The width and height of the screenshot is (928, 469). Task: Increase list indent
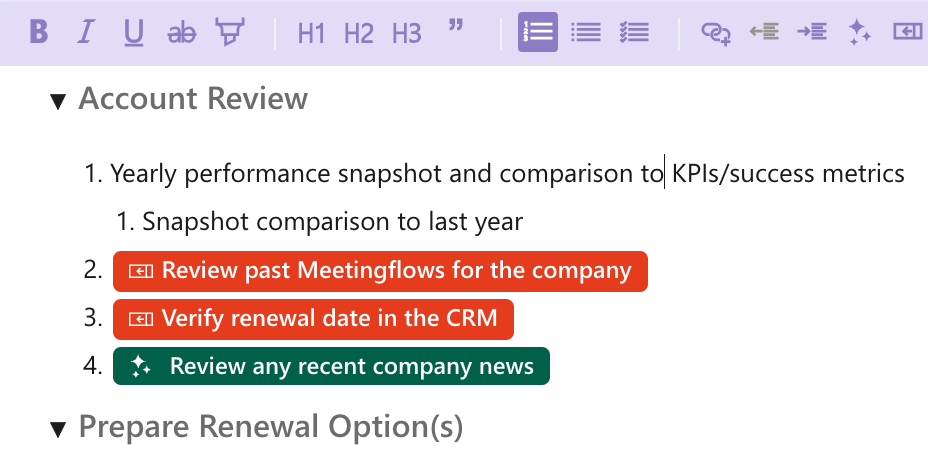812,32
